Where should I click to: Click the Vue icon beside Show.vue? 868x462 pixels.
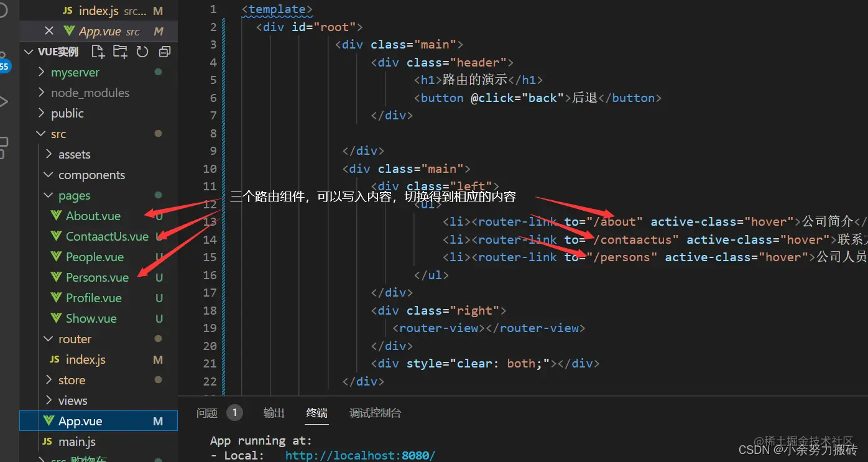point(57,318)
